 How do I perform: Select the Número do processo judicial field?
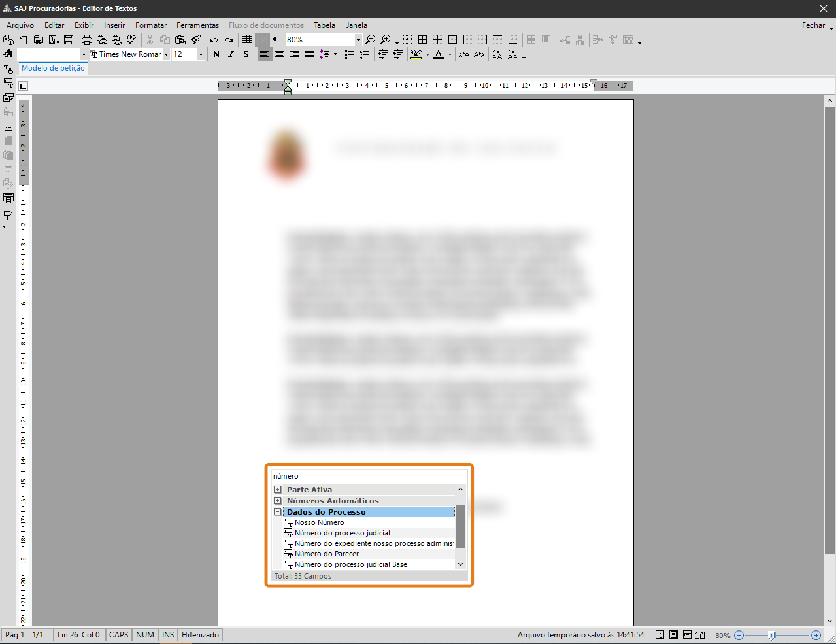pyautogui.click(x=342, y=533)
